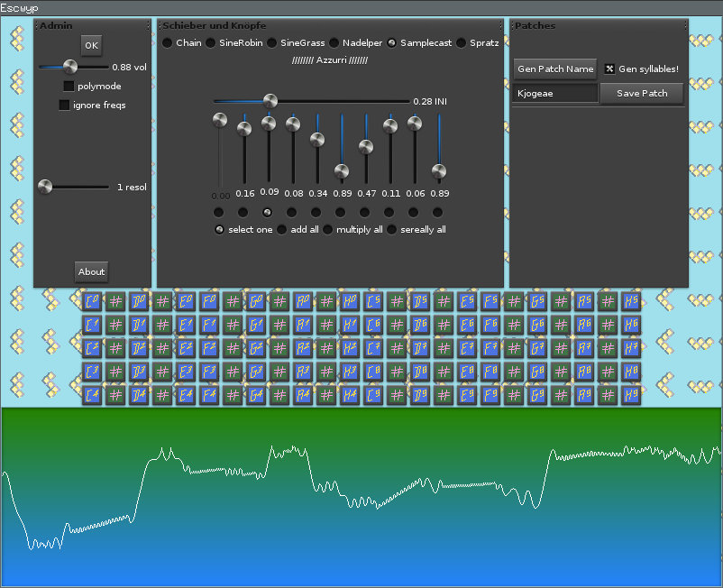Viewport: 723px width, 588px height.
Task: Switch to the SineRobin mode
Action: coord(210,42)
